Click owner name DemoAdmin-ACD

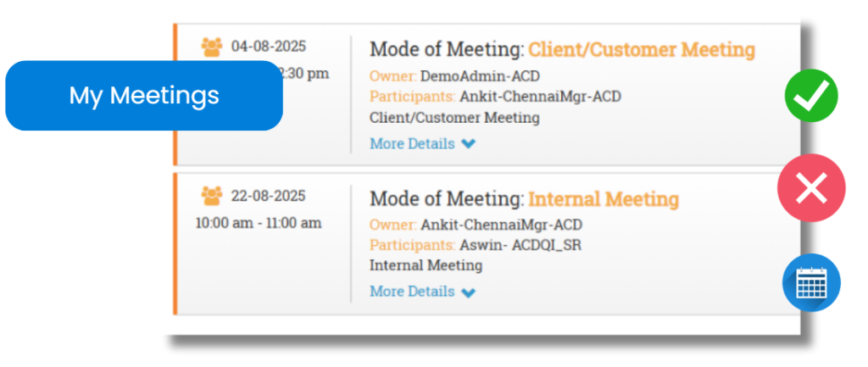pos(480,75)
